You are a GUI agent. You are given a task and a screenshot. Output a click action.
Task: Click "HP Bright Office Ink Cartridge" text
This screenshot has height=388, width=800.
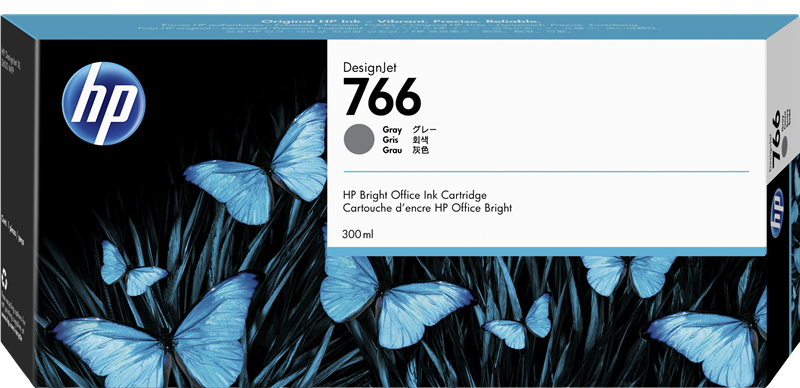(415, 196)
